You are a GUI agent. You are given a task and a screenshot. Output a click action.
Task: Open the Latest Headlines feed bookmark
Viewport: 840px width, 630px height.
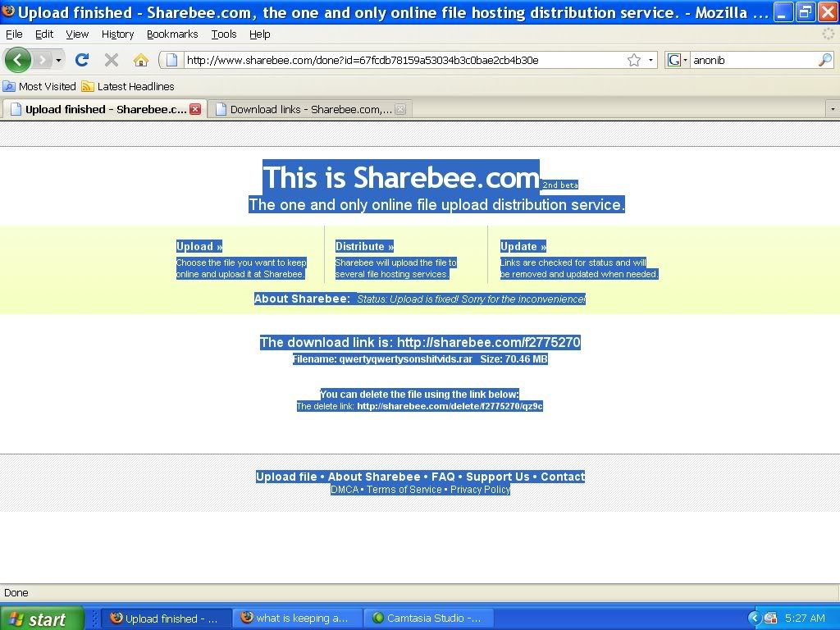pyautogui.click(x=128, y=86)
